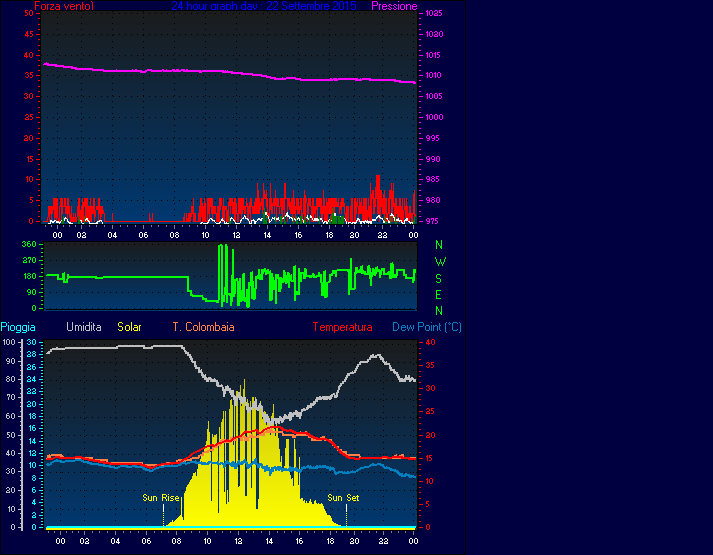Viewport: 713px width, 555px height.
Task: Click the 'E' compass direction label
Action: [438, 295]
